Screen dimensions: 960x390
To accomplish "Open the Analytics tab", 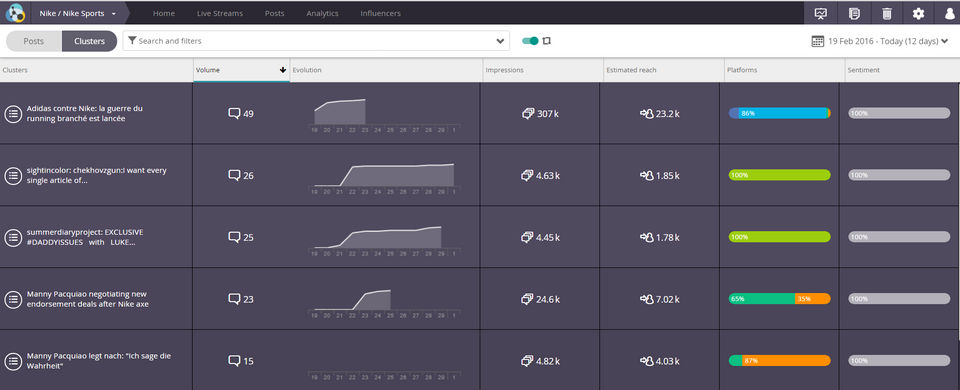I will [x=322, y=13].
